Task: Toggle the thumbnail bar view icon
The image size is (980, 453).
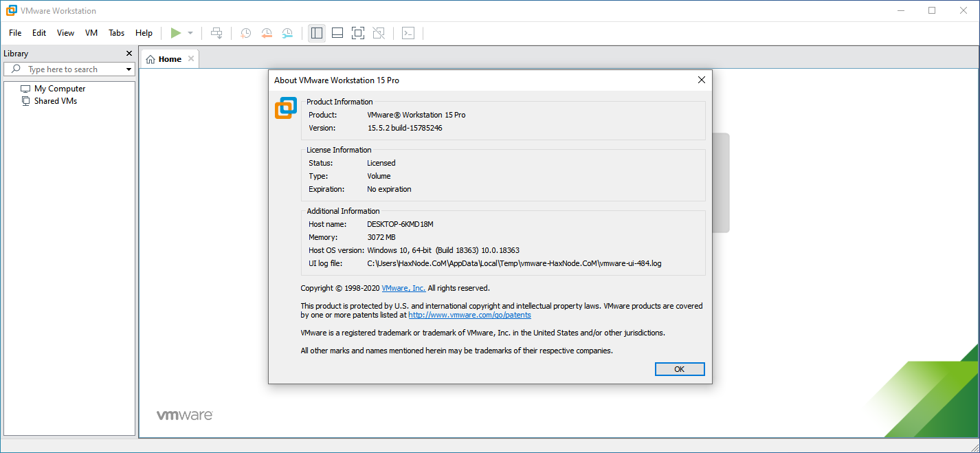Action: (x=337, y=33)
